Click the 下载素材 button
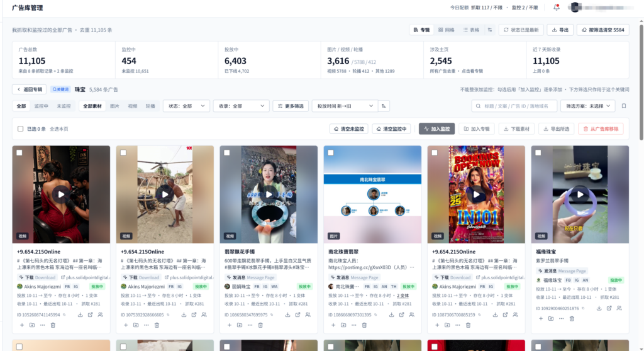 (517, 129)
